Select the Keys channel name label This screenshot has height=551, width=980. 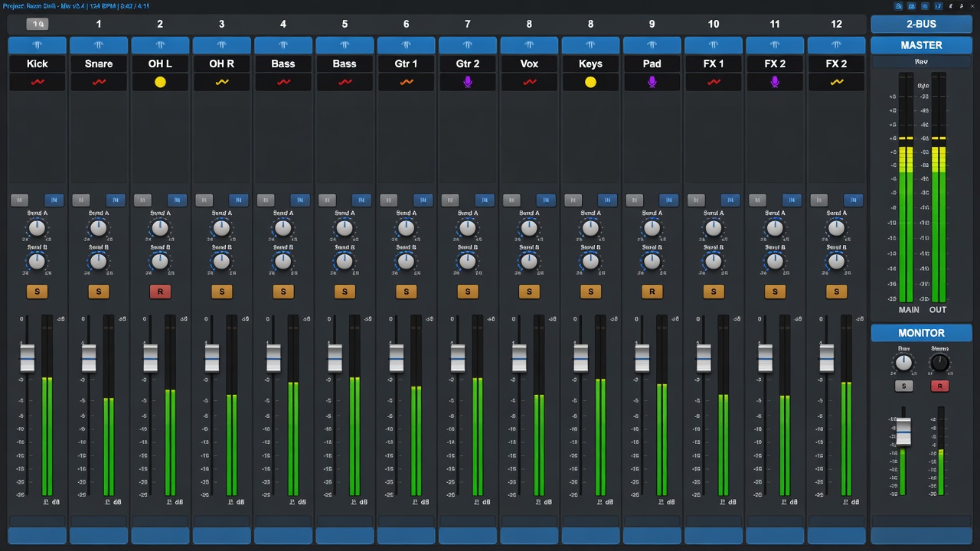click(x=590, y=64)
